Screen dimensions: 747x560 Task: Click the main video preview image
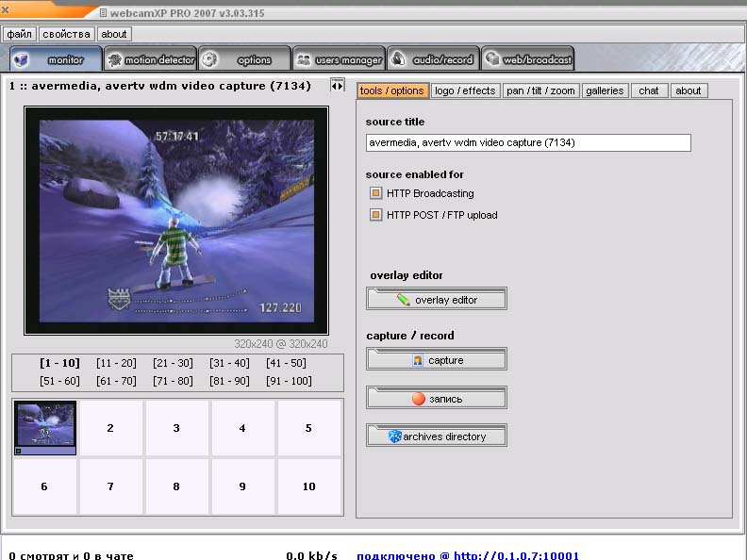click(x=176, y=221)
